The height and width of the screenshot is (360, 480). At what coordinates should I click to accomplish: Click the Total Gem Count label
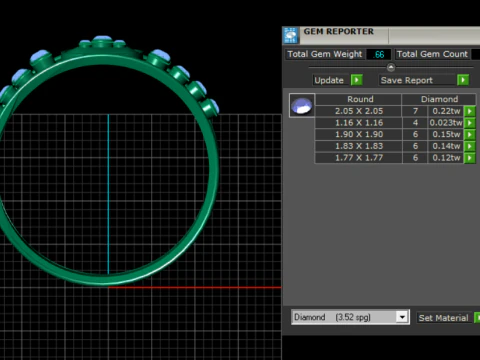[432, 54]
